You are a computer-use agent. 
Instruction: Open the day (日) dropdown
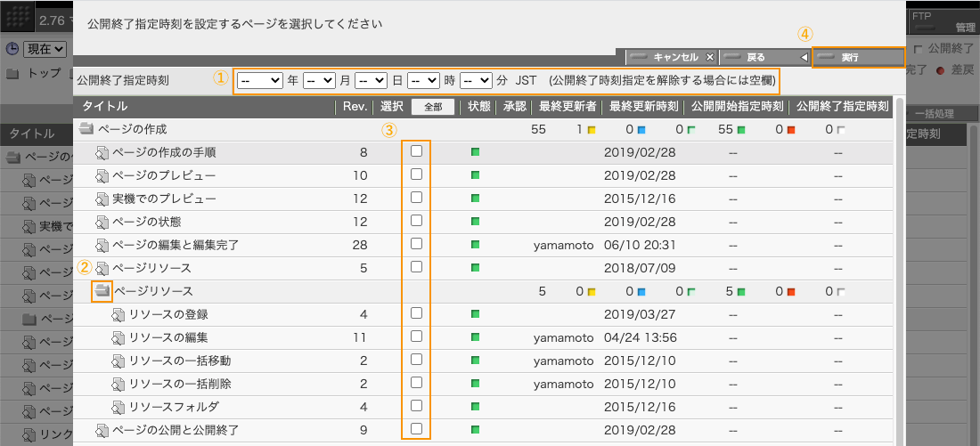click(372, 81)
